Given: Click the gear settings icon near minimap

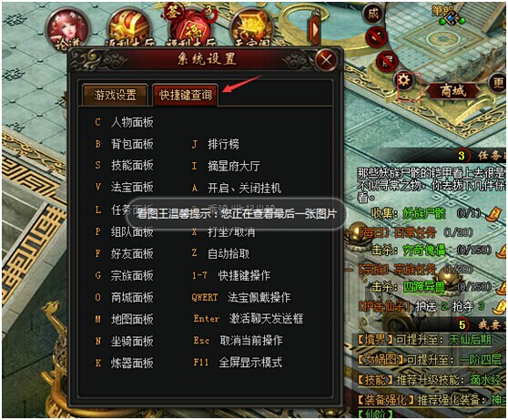Looking at the screenshot, I should pyautogui.click(x=404, y=80).
